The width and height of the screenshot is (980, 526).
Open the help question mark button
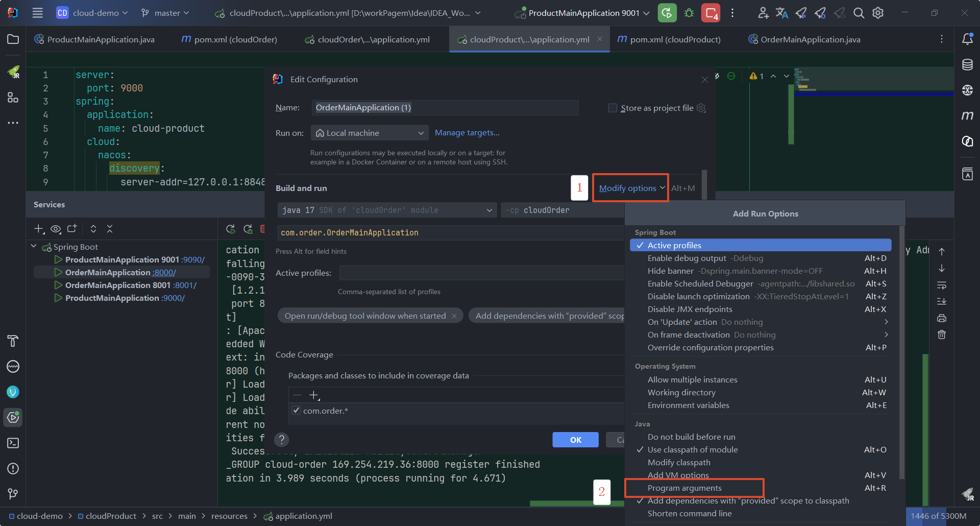point(281,440)
